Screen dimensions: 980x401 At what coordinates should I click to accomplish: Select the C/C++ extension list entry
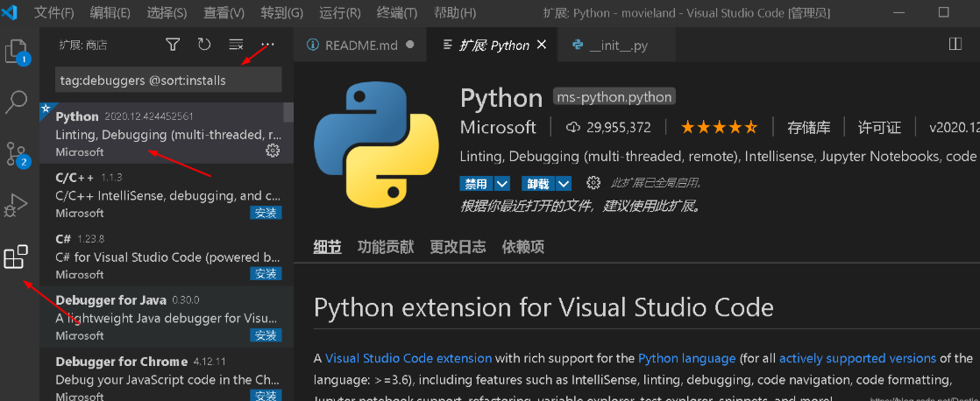pos(167,194)
